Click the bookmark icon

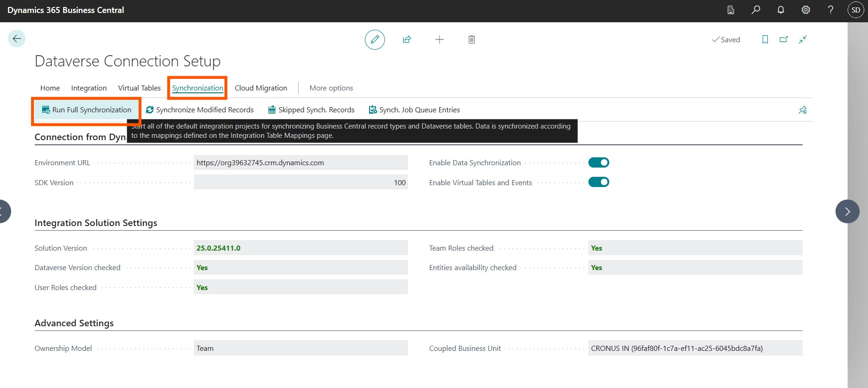[x=765, y=39]
